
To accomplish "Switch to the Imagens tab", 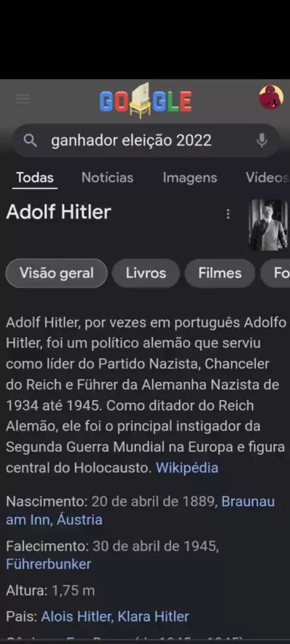I will click(x=190, y=178).
